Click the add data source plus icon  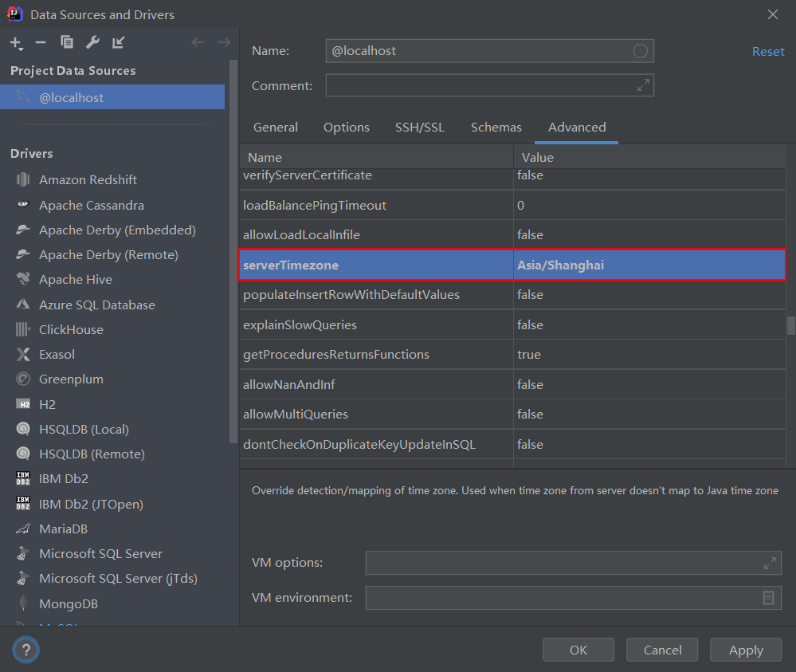[x=16, y=43]
